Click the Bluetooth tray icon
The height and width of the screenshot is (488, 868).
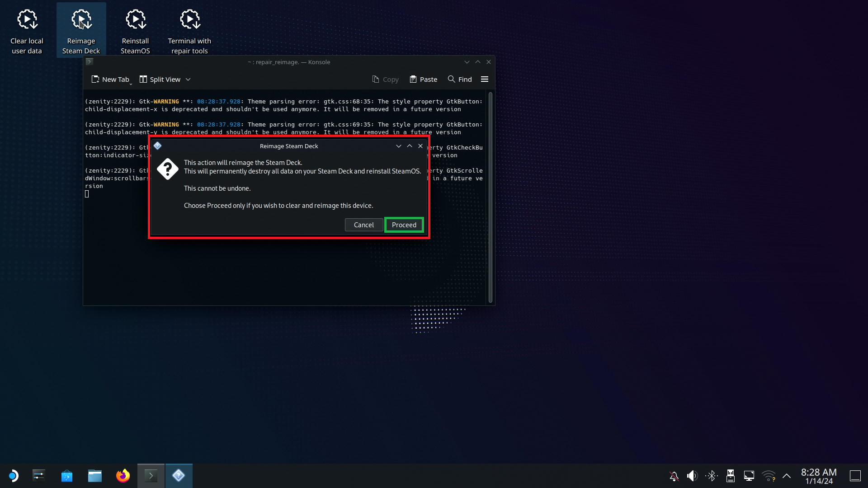click(711, 475)
